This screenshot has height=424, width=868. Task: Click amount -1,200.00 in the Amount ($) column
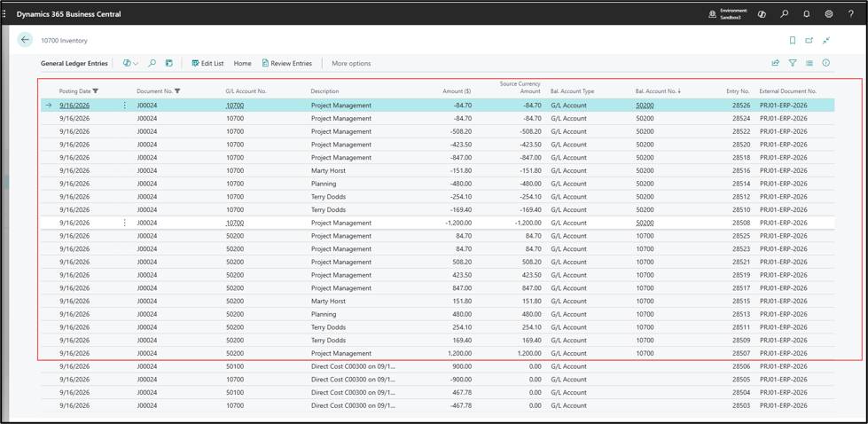coord(458,223)
